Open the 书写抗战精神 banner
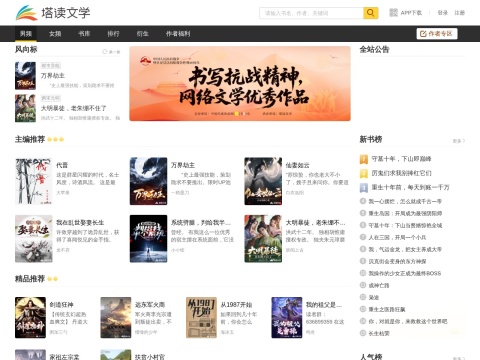This screenshot has width=480, height=360. pos(240,84)
